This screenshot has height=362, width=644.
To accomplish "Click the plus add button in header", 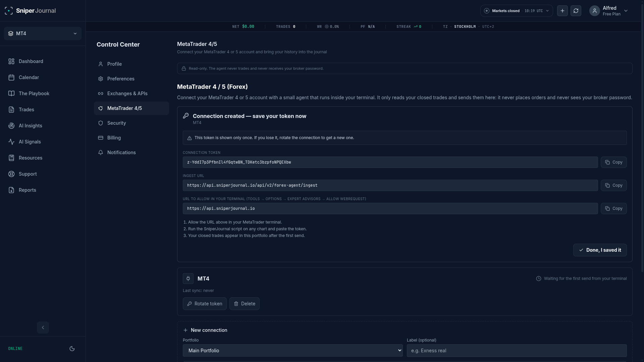I will coord(562,11).
